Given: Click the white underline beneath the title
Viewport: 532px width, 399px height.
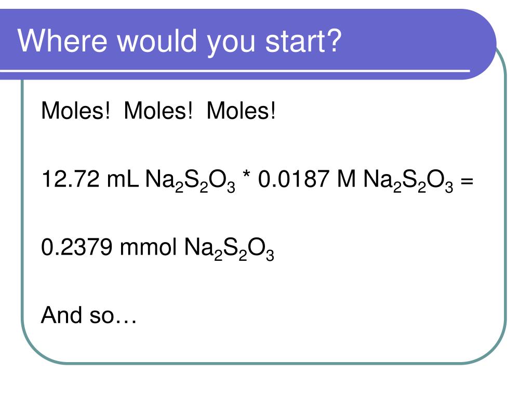Looking at the screenshot, I should (x=235, y=71).
